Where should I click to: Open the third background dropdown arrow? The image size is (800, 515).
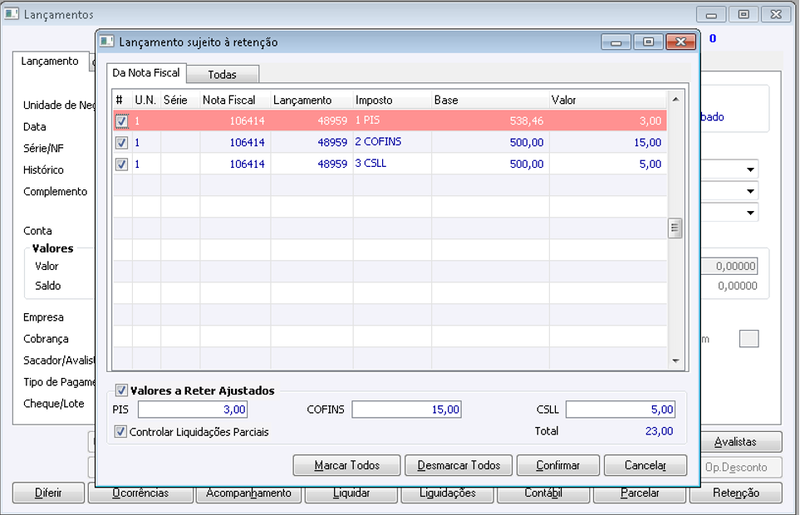tap(750, 212)
